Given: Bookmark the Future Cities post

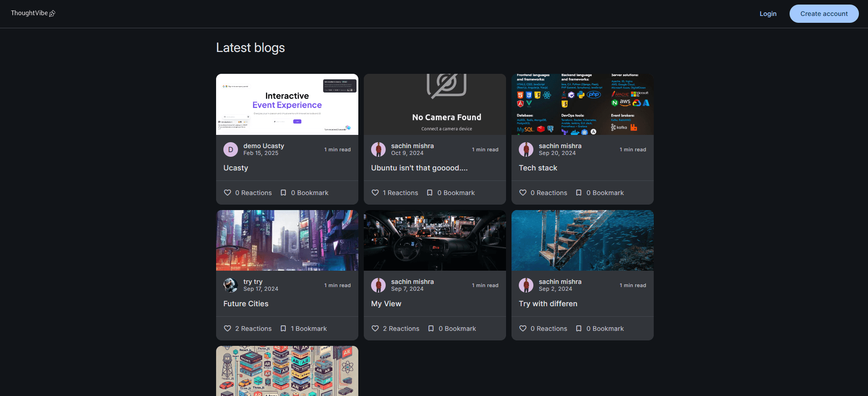Looking at the screenshot, I should coord(283,329).
